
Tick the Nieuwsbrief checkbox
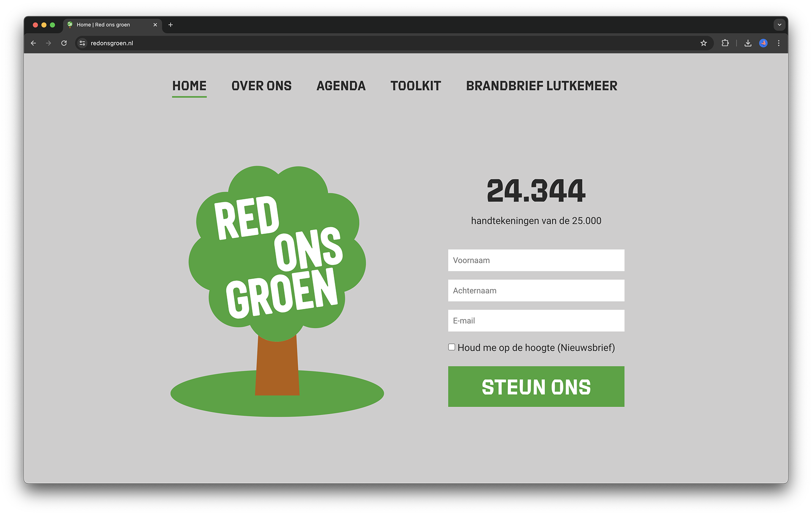[x=452, y=347]
